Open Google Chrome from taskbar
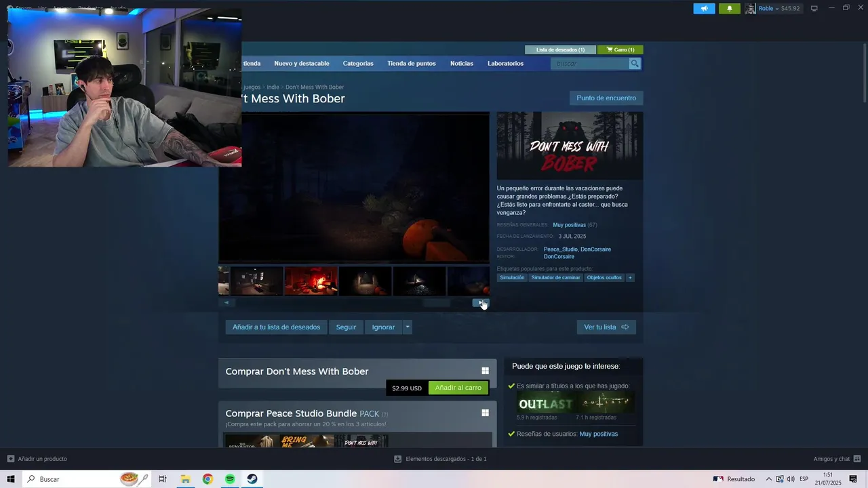Viewport: 868px width, 488px height. [x=208, y=479]
